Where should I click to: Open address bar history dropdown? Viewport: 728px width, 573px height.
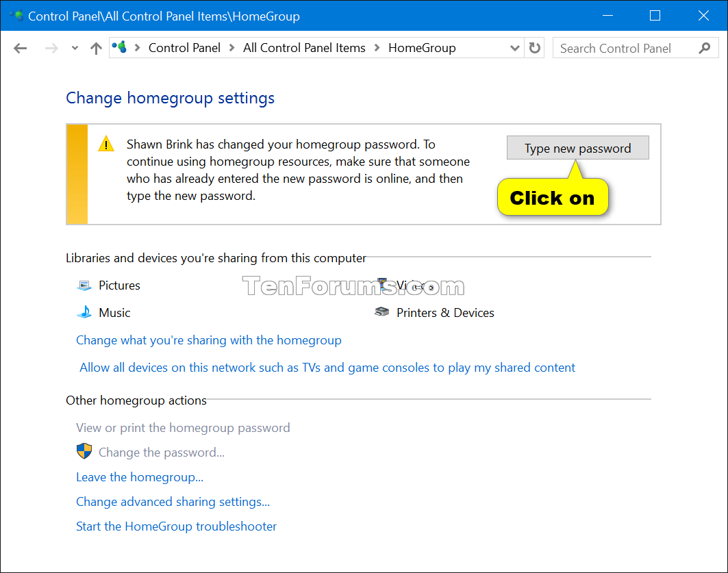pyautogui.click(x=514, y=48)
